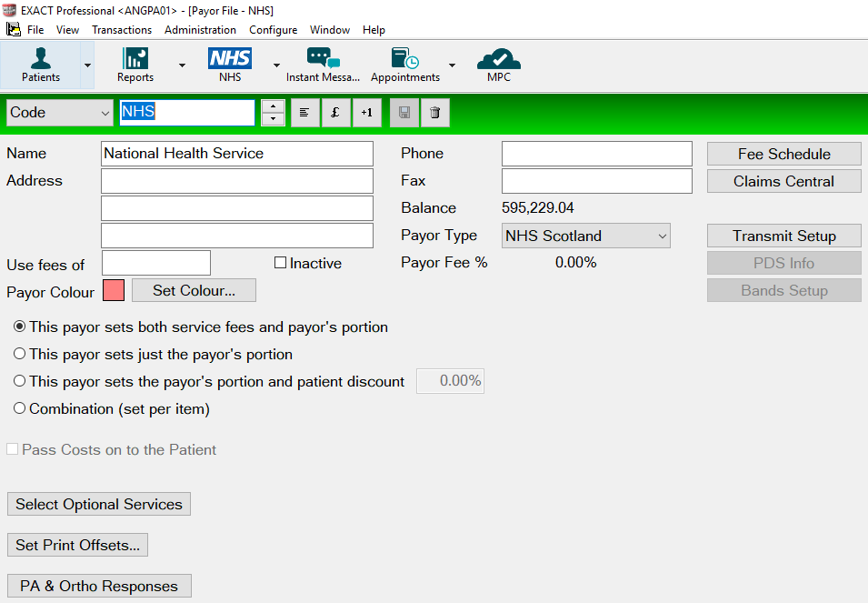Click the save disk icon

[x=404, y=113]
